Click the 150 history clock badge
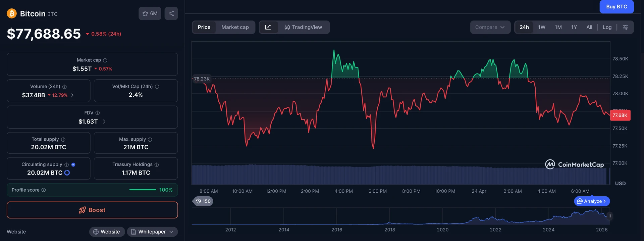The image size is (644, 241). (203, 201)
